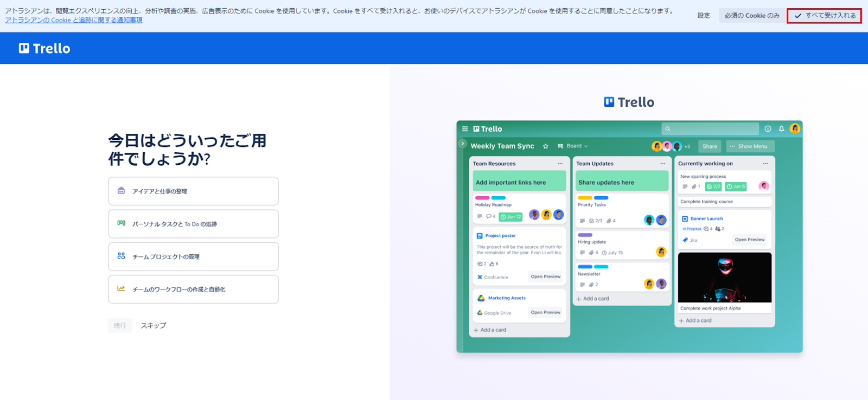Click the 2/2 checklist badge
The height and width of the screenshot is (400, 868).
pos(713,186)
